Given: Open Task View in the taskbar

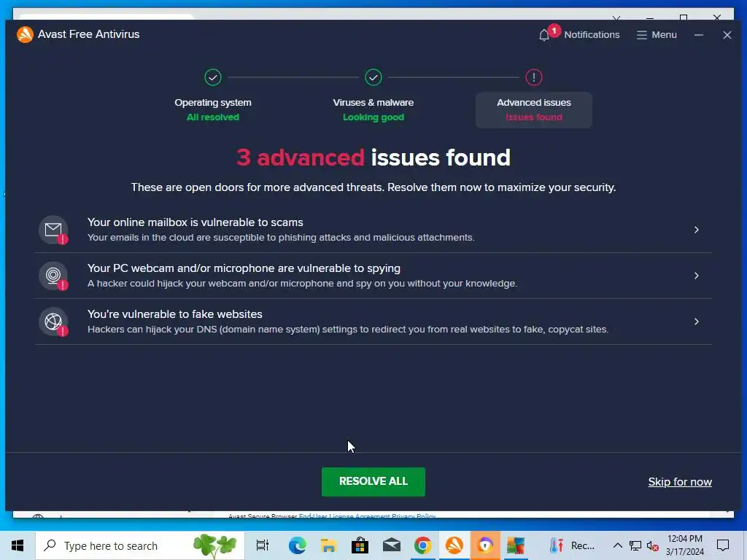Looking at the screenshot, I should click(x=263, y=545).
